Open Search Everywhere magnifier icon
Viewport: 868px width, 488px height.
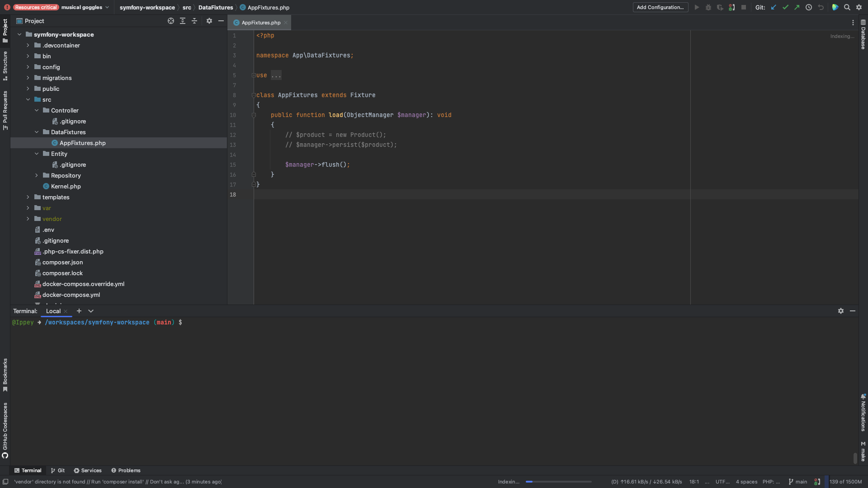tap(847, 7)
